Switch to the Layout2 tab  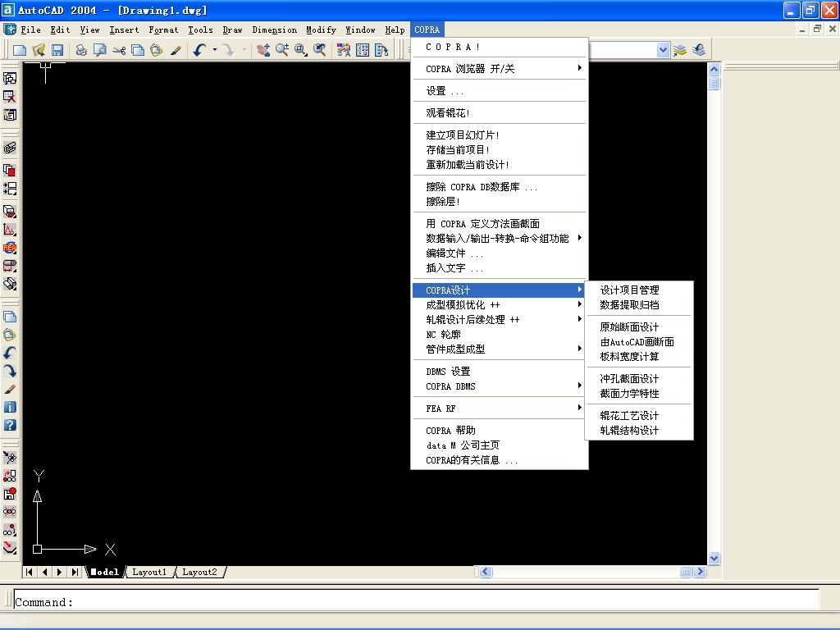click(199, 572)
